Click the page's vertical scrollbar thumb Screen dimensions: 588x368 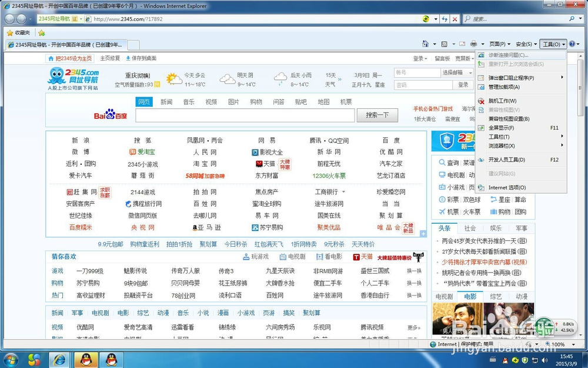[x=580, y=87]
